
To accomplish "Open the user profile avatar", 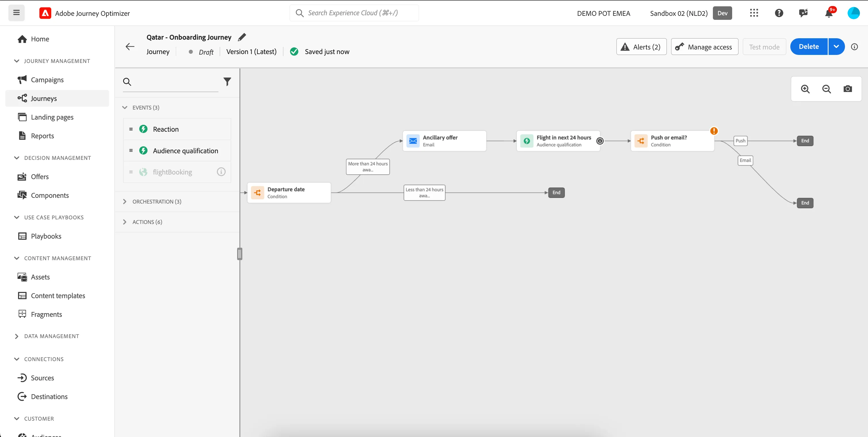I will click(x=854, y=13).
